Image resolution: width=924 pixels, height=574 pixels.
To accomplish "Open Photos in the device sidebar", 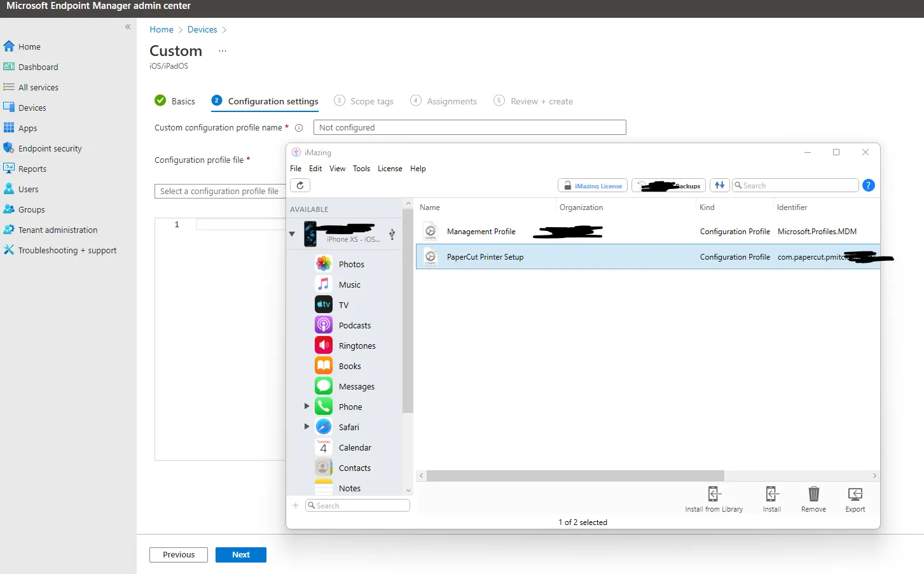I will [340, 264].
